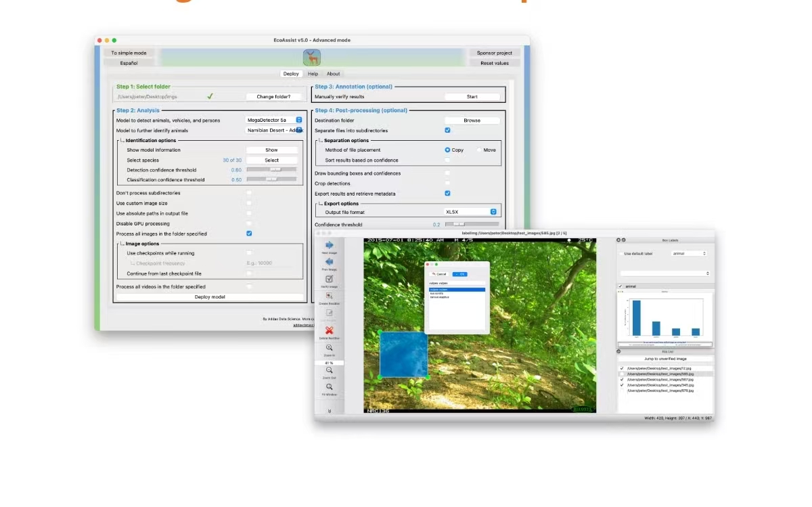Click the Next Image arrow icon
The width and height of the screenshot is (812, 507).
coord(330,245)
